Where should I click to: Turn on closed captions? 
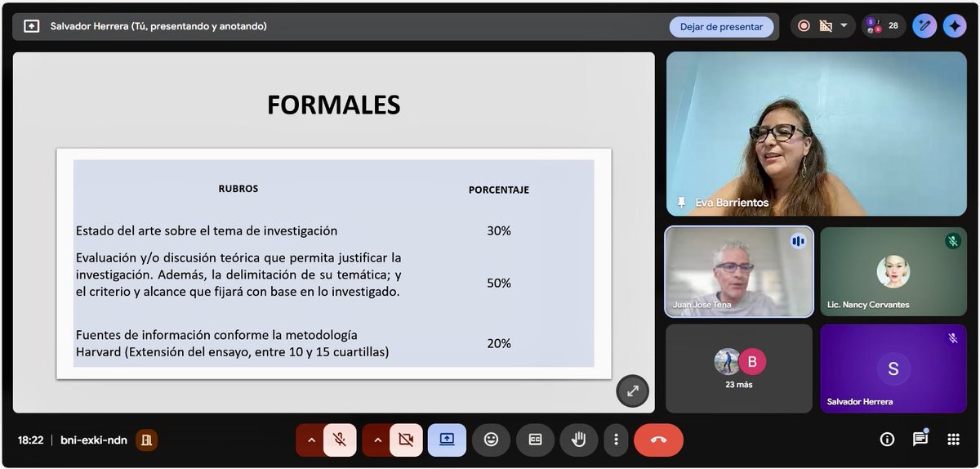point(535,439)
